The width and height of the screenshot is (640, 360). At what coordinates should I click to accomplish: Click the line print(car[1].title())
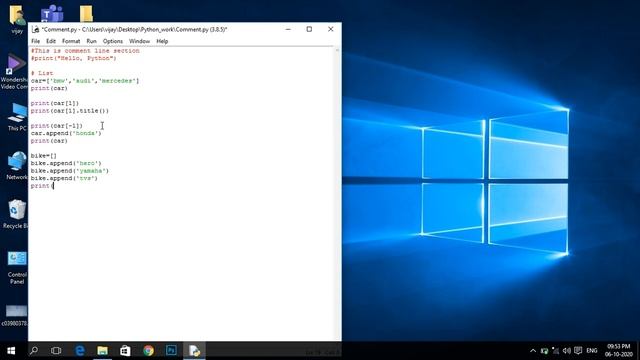(x=70, y=111)
